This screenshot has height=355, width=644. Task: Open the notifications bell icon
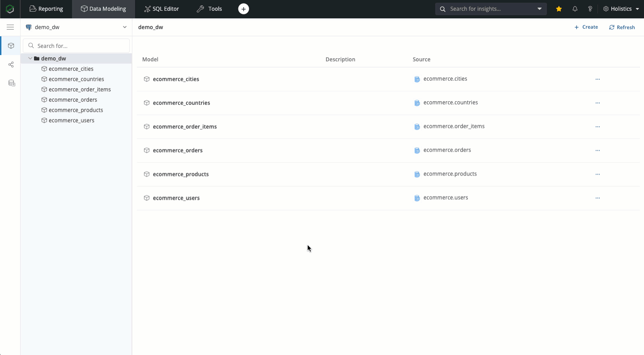[575, 9]
